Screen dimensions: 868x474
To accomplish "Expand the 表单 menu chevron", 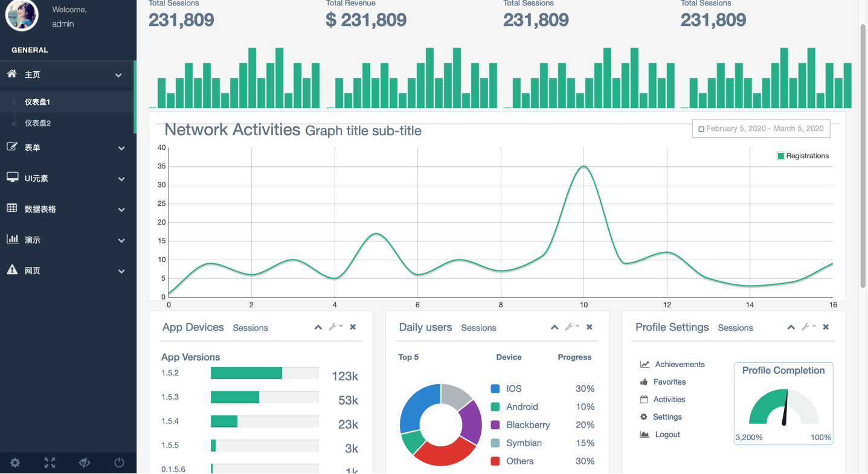I will tap(121, 149).
